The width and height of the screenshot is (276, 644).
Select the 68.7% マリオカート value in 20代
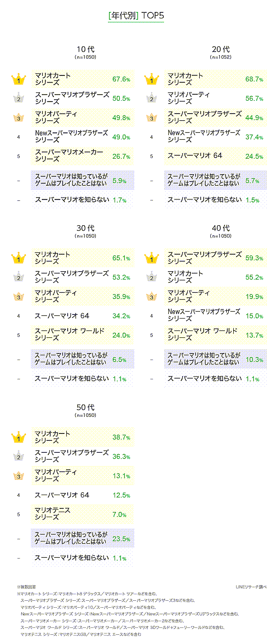point(254,80)
